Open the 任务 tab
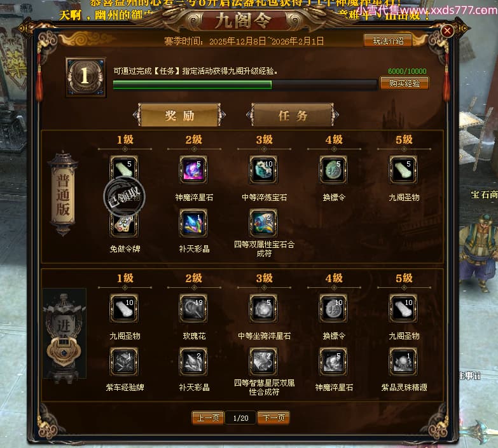The height and width of the screenshot is (448, 498). [x=293, y=115]
